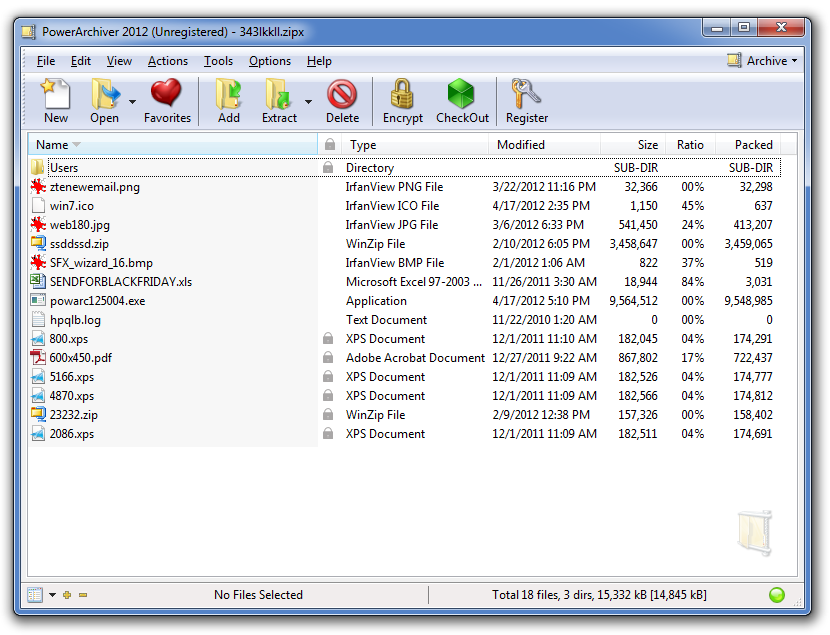830x635 pixels.
Task: Click the ztenewemail.png file icon
Action: pos(38,187)
